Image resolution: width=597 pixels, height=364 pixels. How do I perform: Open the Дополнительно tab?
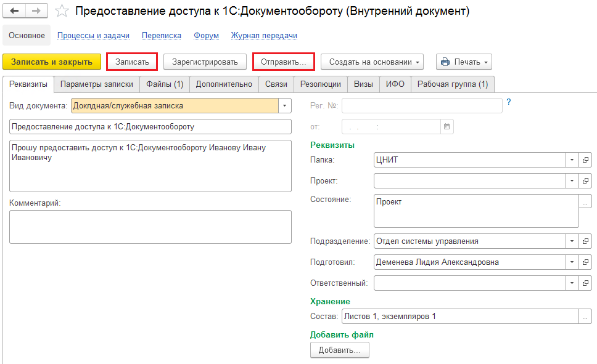coord(224,84)
